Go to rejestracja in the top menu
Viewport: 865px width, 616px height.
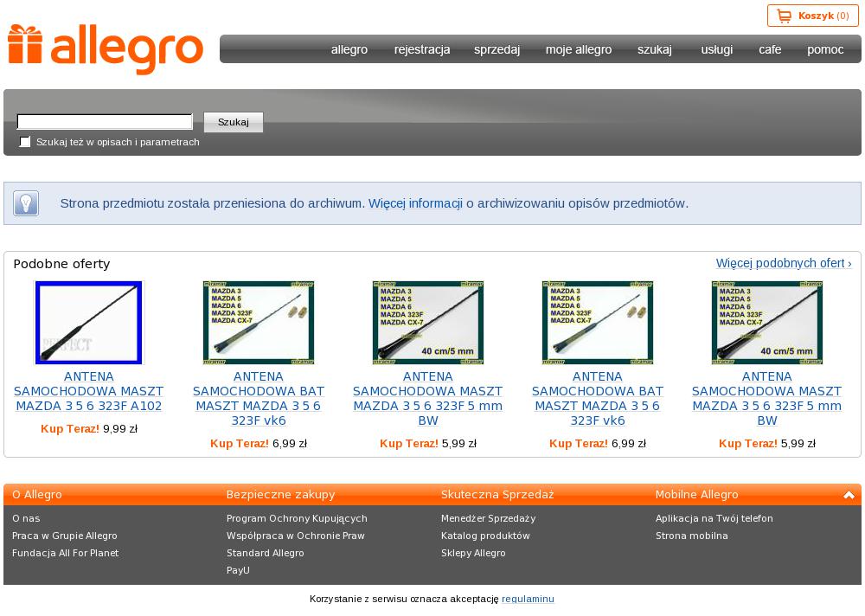click(422, 49)
